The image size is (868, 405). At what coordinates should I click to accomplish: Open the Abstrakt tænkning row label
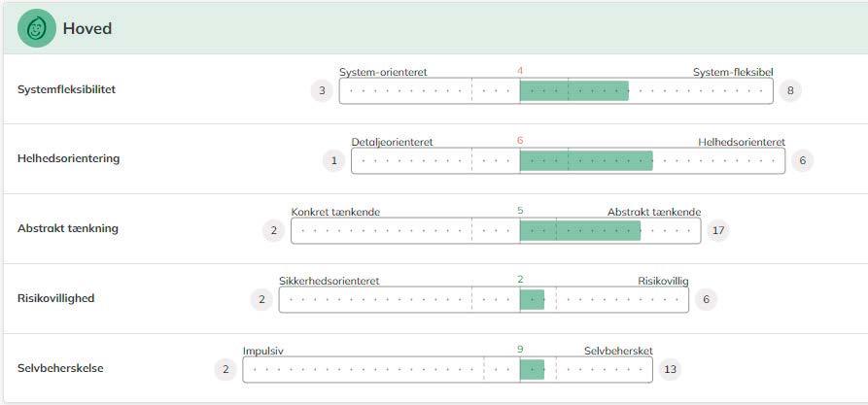[68, 228]
